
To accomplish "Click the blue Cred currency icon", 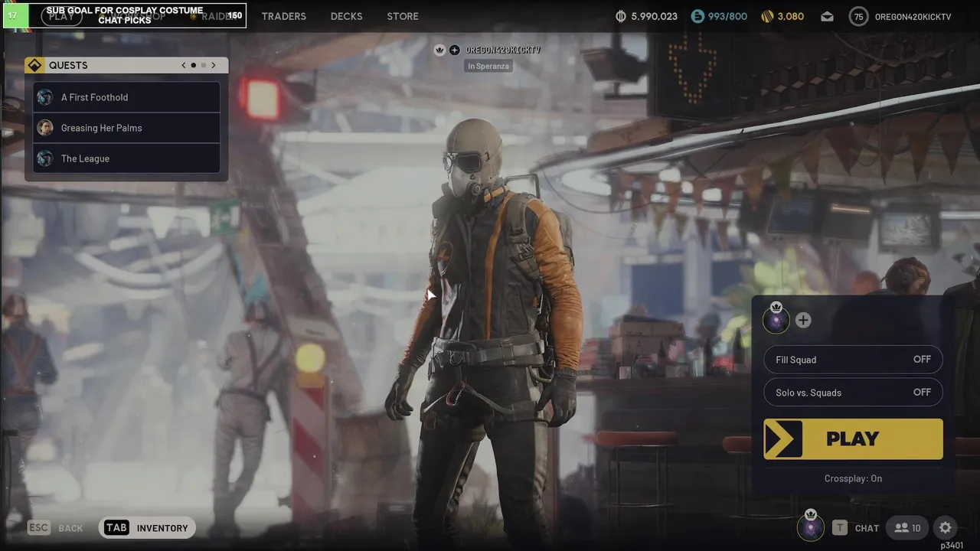I will point(697,16).
